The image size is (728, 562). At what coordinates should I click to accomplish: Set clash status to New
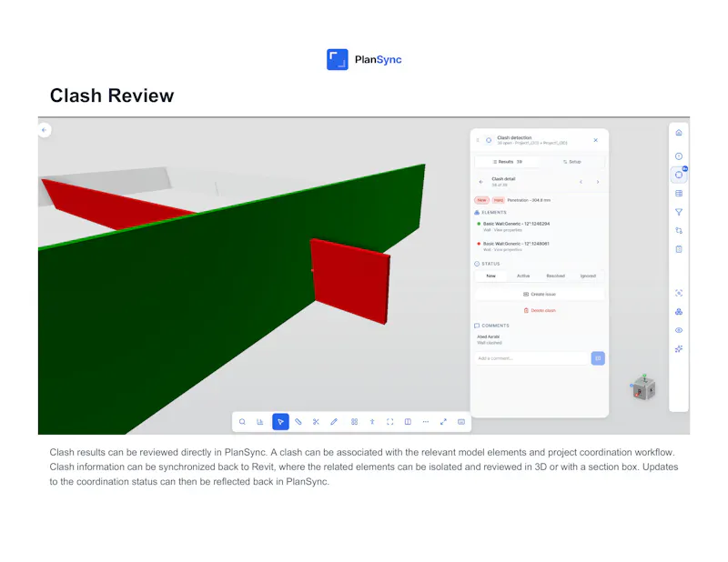coord(490,276)
